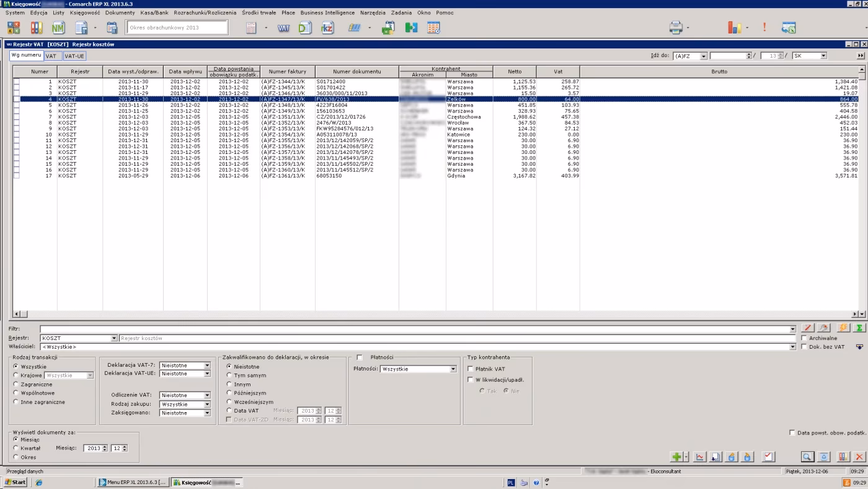Click the Filtr input field
Viewport: 868px width, 489px height.
[415, 329]
